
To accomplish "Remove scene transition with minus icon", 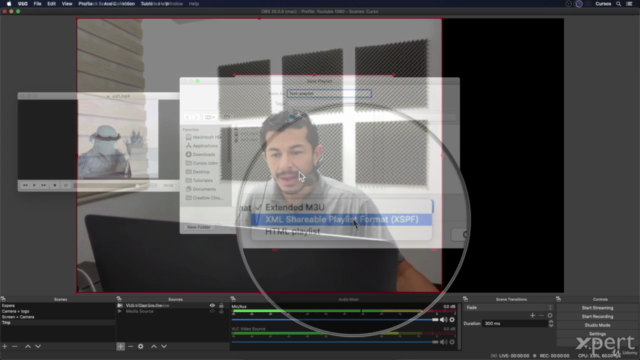I will pyautogui.click(x=541, y=315).
